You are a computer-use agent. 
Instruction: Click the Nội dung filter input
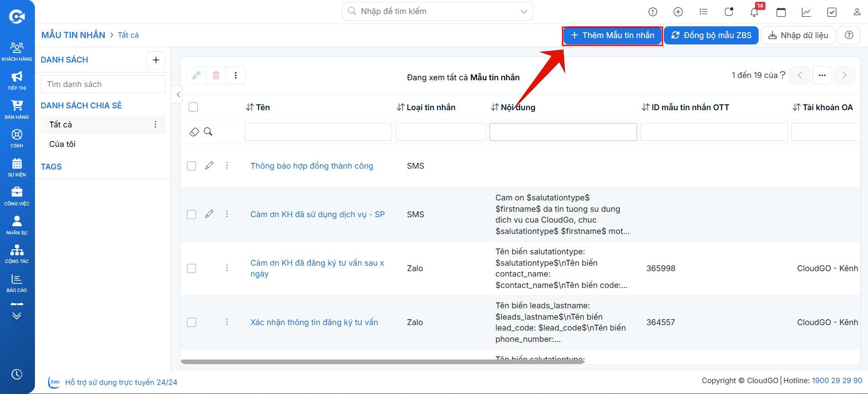coord(563,132)
